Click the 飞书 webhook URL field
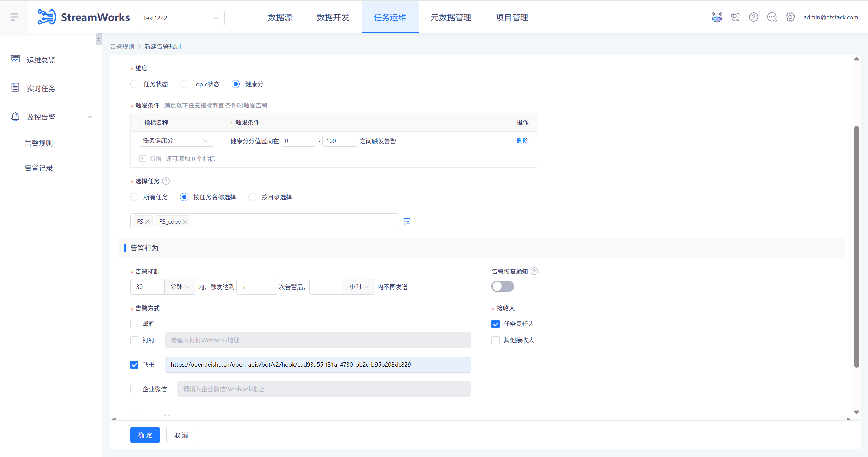Image resolution: width=868 pixels, height=457 pixels. coord(318,365)
